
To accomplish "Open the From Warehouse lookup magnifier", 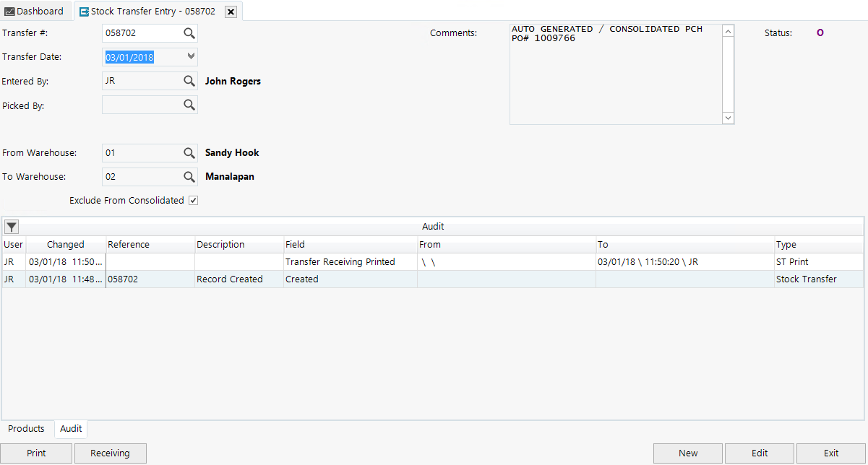I will pyautogui.click(x=189, y=152).
